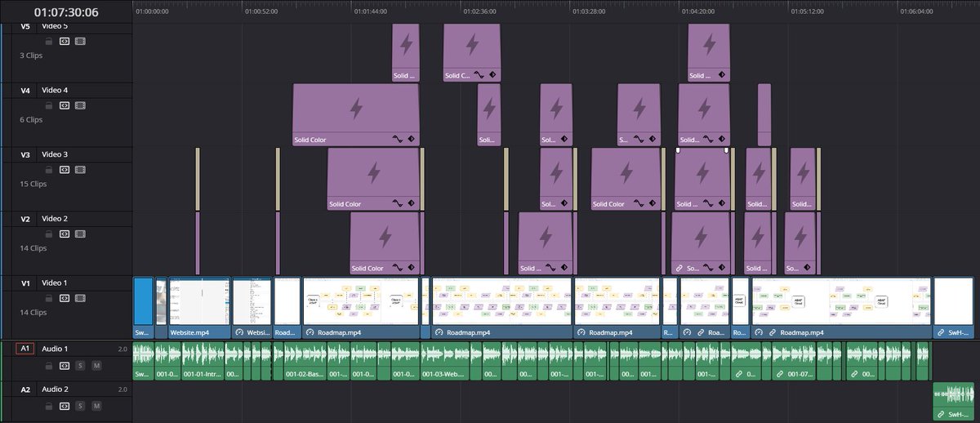The image size is (980, 423).
Task: Click the 2.0 channel label on Audio 1
Action: tap(122, 349)
